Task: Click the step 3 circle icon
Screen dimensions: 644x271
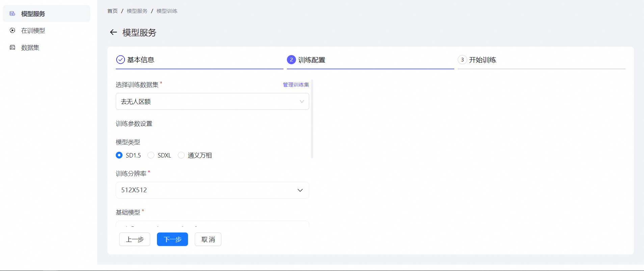Action: click(x=462, y=60)
